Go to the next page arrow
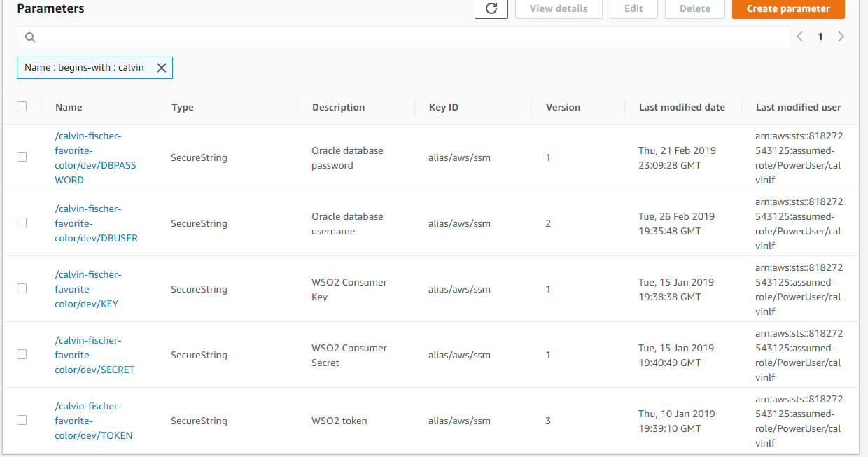This screenshot has height=457, width=868. pos(841,36)
